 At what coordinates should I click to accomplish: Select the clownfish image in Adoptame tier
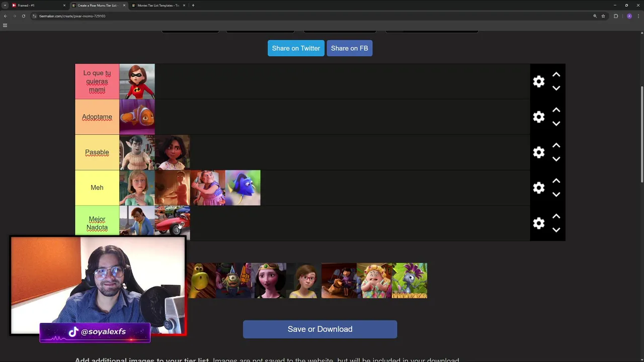(x=137, y=117)
